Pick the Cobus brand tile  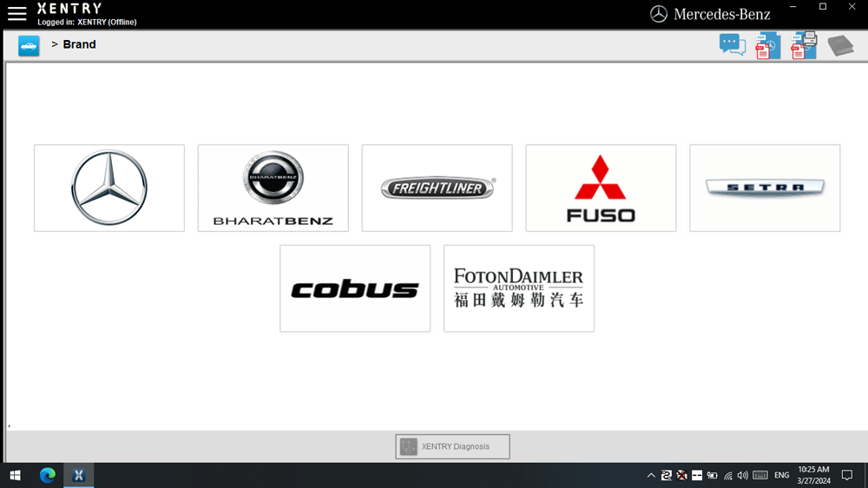pos(355,288)
